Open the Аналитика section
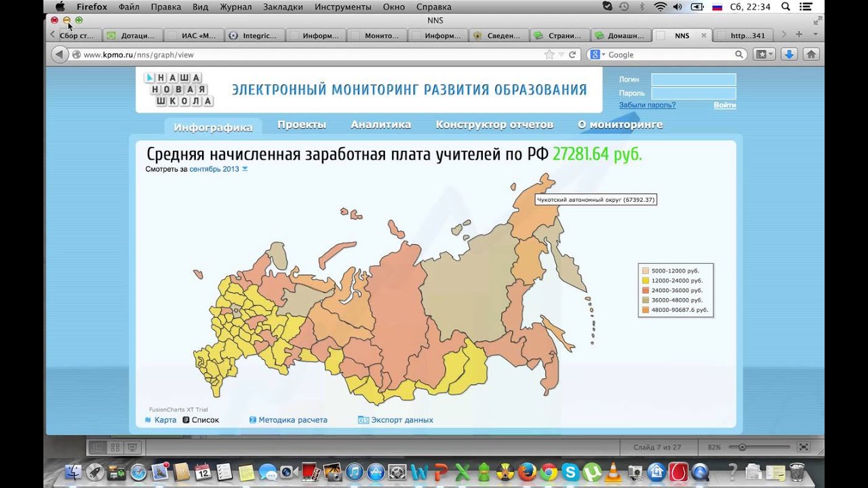This screenshot has width=868, height=488. pos(380,125)
